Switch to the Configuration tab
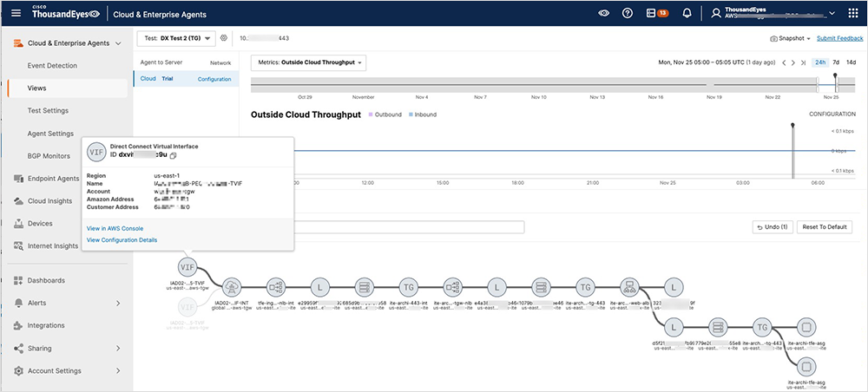This screenshot has width=868, height=392. click(x=214, y=79)
